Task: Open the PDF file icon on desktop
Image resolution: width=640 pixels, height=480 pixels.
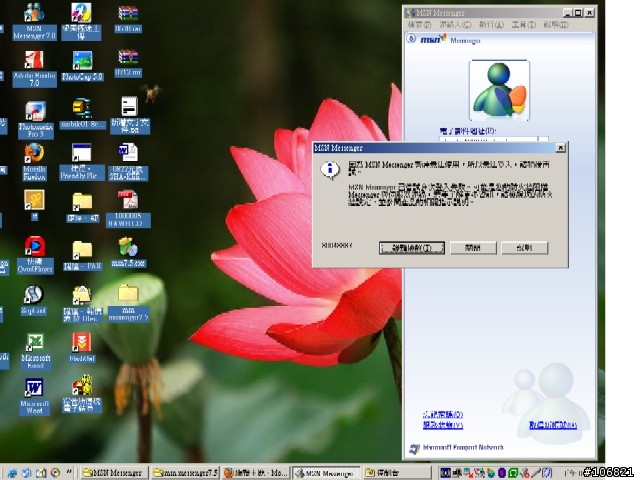Action: [x=128, y=208]
